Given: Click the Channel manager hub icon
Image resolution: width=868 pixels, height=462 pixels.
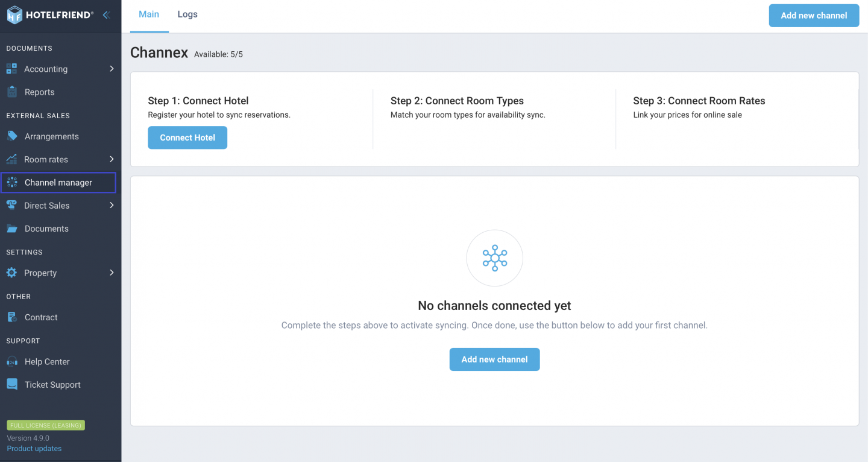Looking at the screenshot, I should tap(11, 182).
